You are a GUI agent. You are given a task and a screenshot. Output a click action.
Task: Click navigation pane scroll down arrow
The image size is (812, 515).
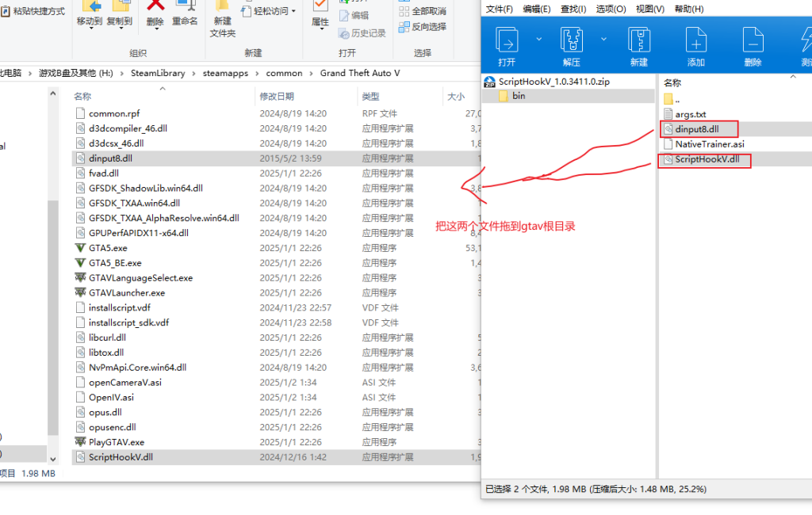[x=53, y=459]
